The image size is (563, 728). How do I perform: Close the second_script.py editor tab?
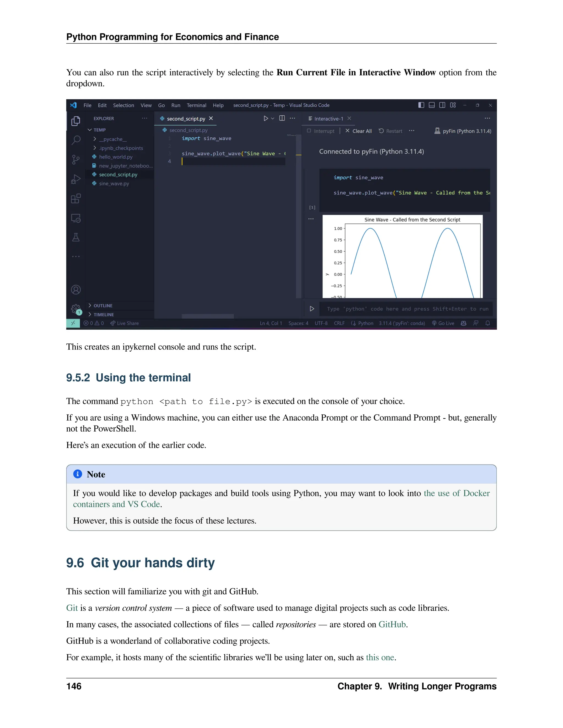(211, 118)
